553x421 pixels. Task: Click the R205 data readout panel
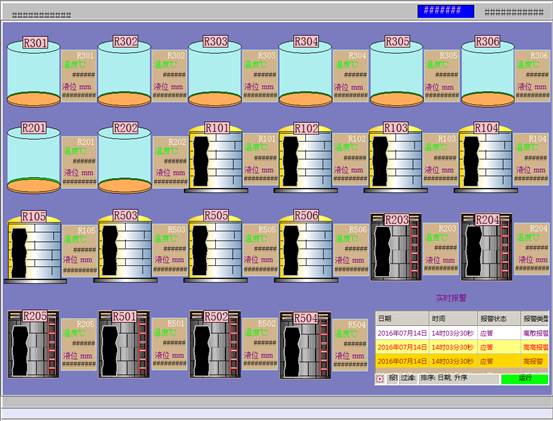79,344
